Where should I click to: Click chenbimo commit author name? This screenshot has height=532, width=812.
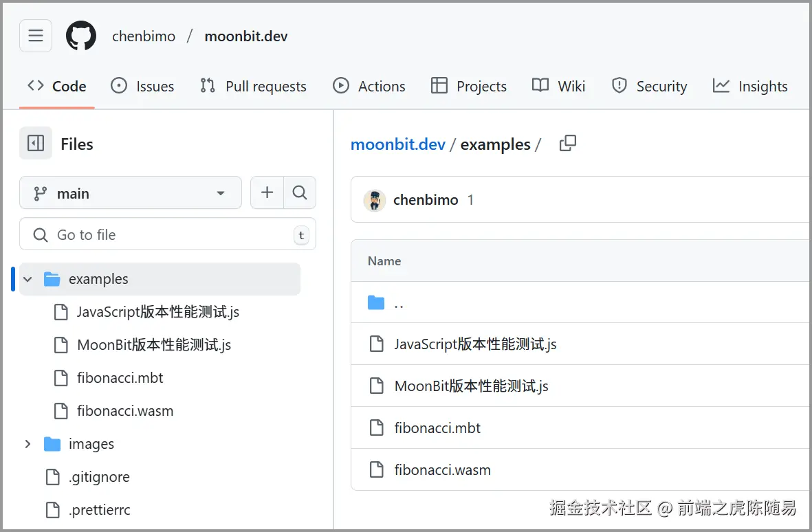[x=426, y=200]
